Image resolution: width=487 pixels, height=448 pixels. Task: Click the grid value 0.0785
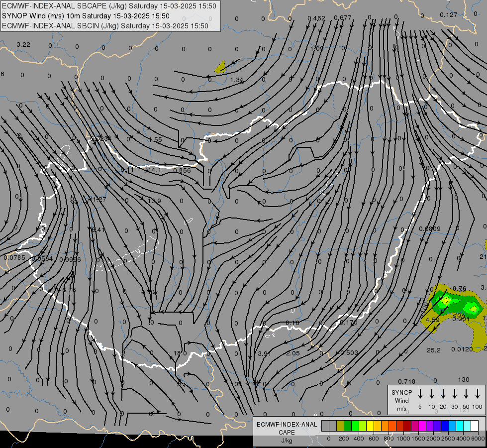[14, 258]
